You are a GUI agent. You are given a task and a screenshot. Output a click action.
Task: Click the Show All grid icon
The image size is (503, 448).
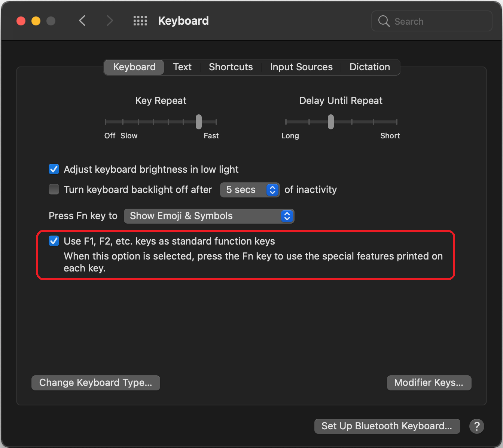point(140,21)
